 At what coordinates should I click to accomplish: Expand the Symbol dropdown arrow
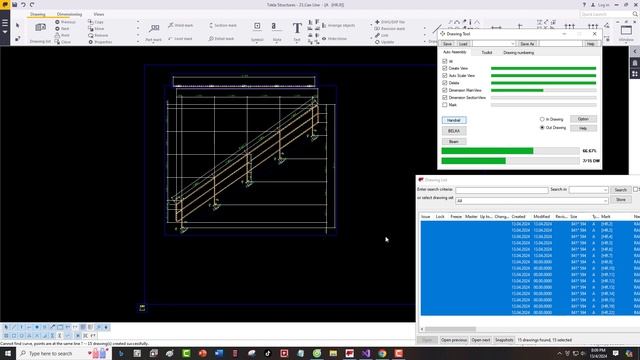click(257, 42)
